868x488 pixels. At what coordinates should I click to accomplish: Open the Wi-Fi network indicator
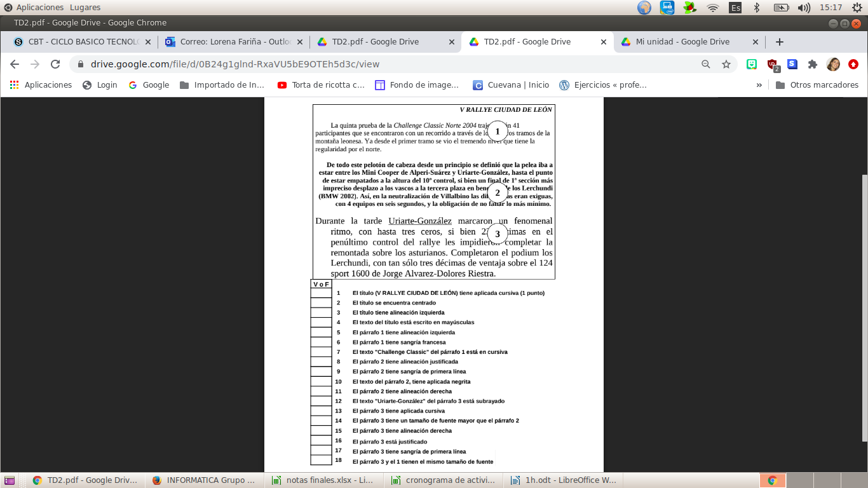point(713,8)
